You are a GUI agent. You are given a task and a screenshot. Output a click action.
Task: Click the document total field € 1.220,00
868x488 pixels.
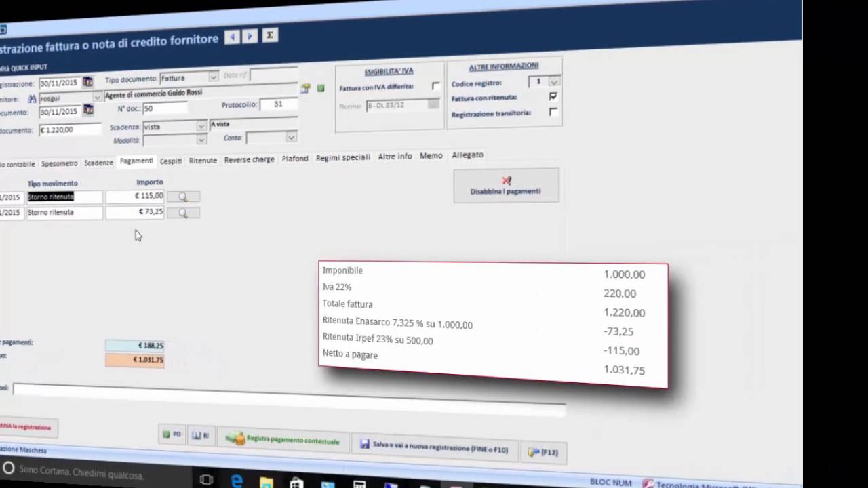click(x=70, y=129)
